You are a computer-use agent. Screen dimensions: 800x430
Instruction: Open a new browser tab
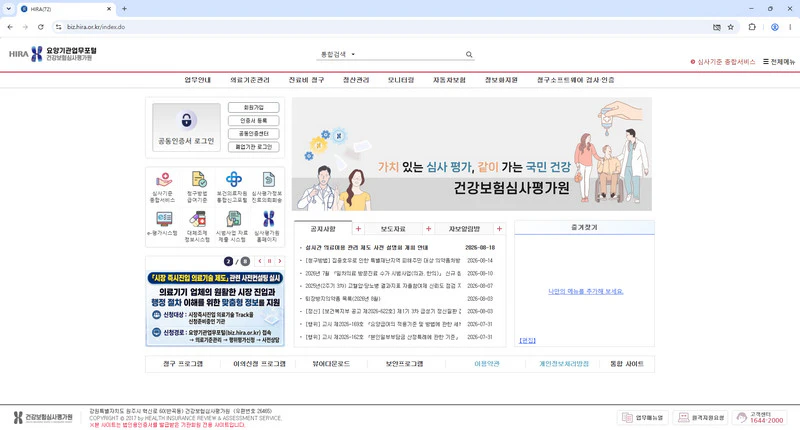pyautogui.click(x=124, y=9)
